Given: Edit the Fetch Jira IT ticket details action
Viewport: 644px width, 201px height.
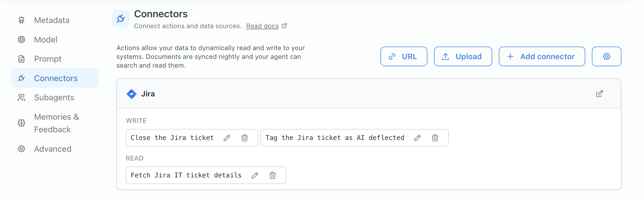Looking at the screenshot, I should (255, 175).
